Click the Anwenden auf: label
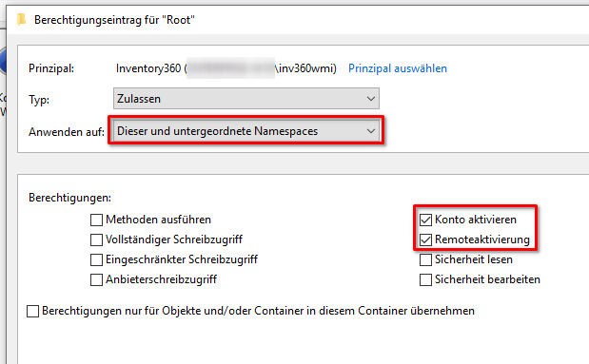589x364 pixels. point(67,132)
